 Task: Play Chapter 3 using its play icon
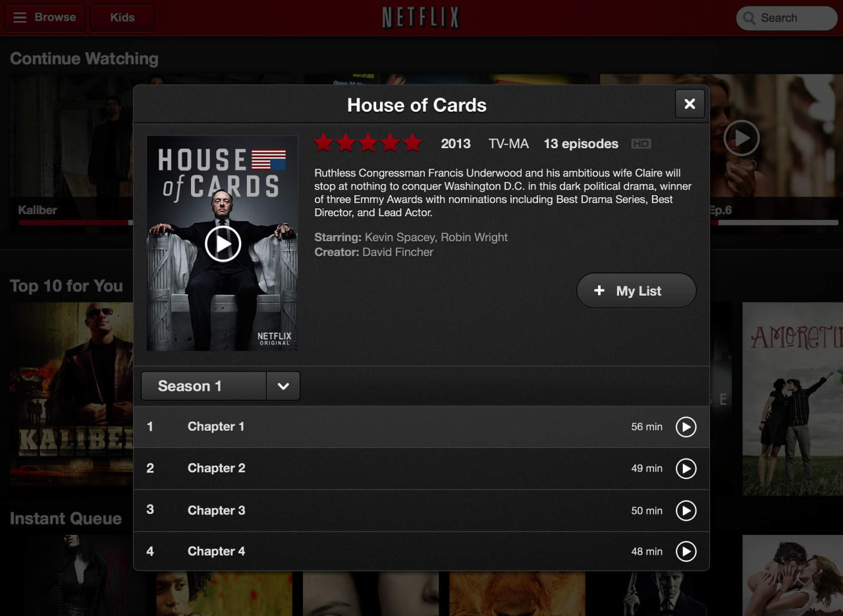coord(686,511)
